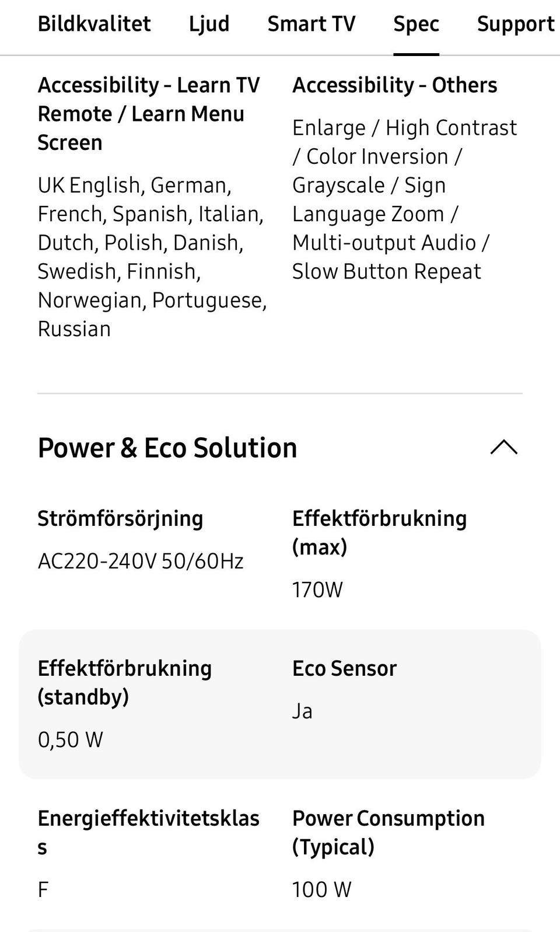Image resolution: width=560 pixels, height=932 pixels.
Task: Collapse the Power & Eco Solution section chevron
Action: tap(504, 448)
